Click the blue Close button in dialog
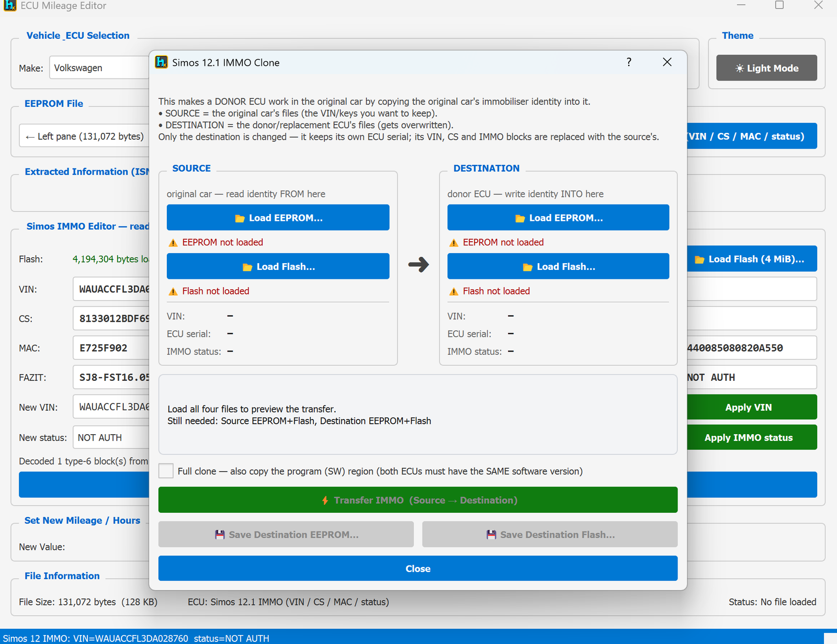Viewport: 837px width, 644px height. pyautogui.click(x=418, y=568)
